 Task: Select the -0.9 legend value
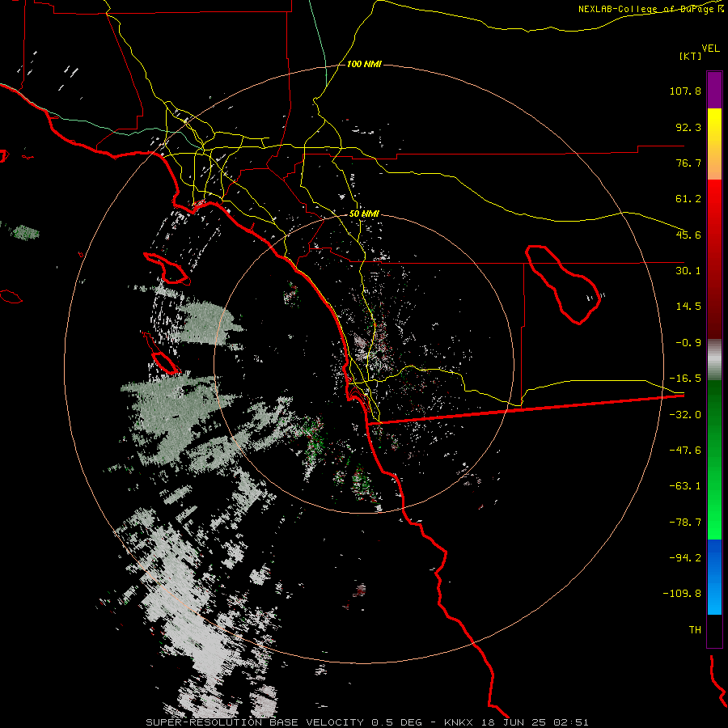point(688,343)
